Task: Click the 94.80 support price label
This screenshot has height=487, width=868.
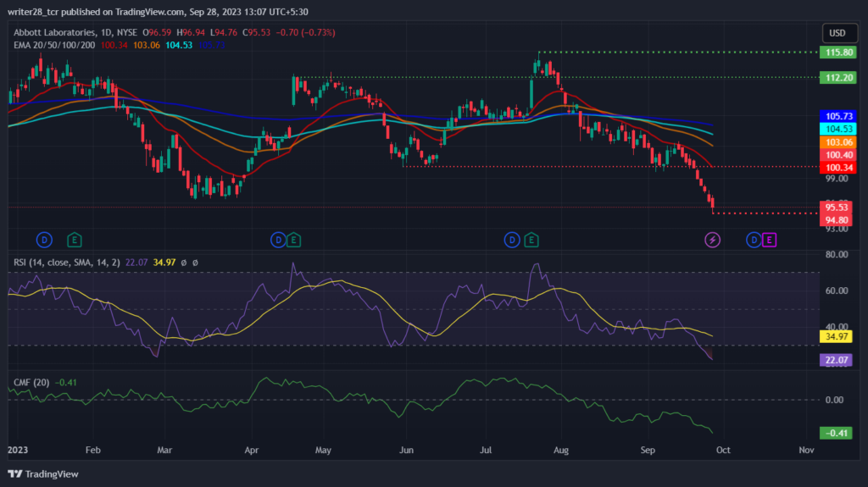Action: 837,219
